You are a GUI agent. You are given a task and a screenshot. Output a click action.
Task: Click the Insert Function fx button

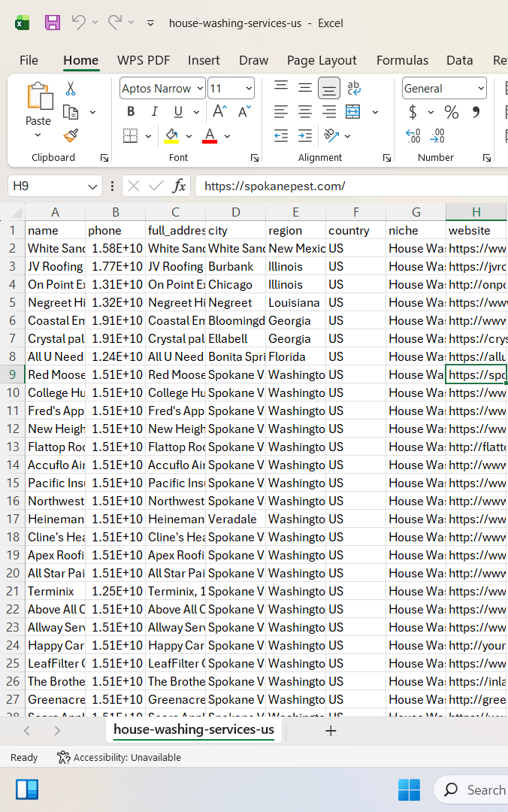pos(179,186)
